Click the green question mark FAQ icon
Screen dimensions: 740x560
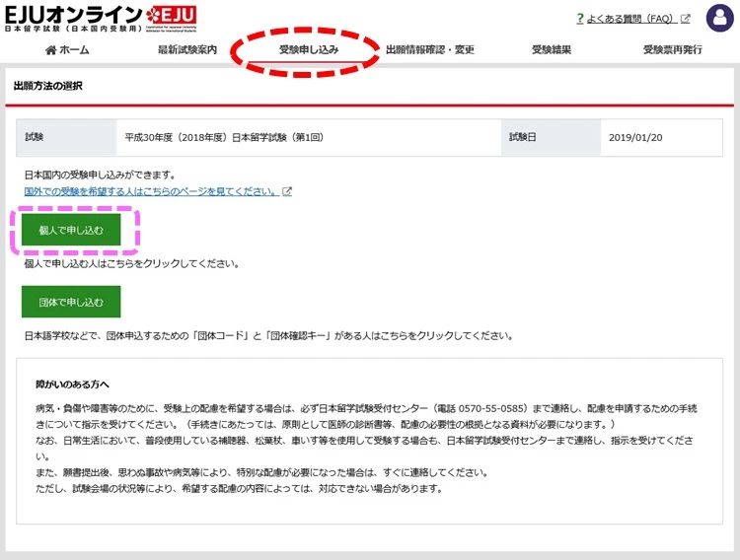(580, 19)
